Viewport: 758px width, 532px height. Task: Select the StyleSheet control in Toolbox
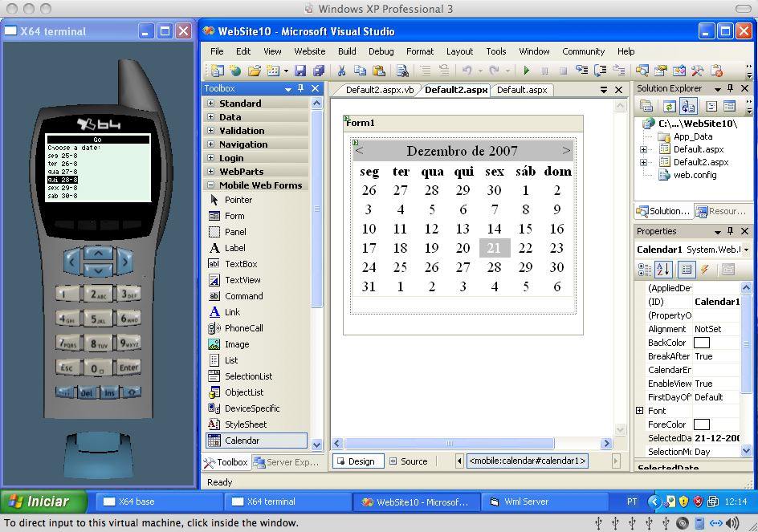(x=257, y=424)
